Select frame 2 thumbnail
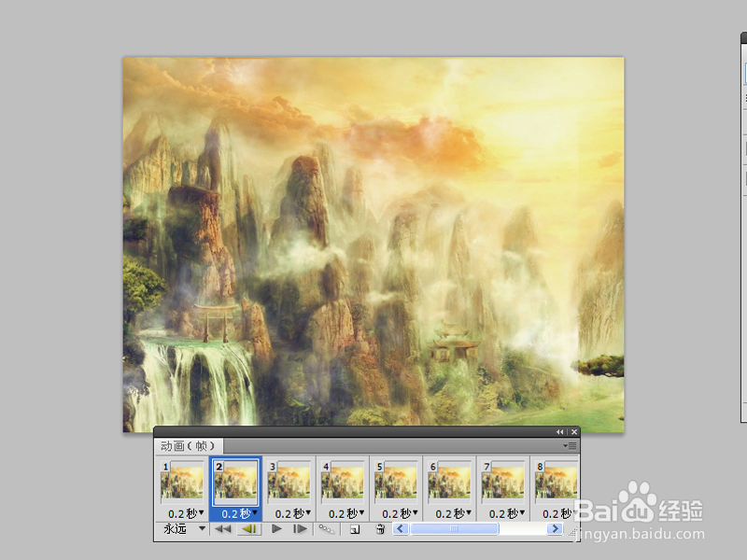 (x=235, y=483)
